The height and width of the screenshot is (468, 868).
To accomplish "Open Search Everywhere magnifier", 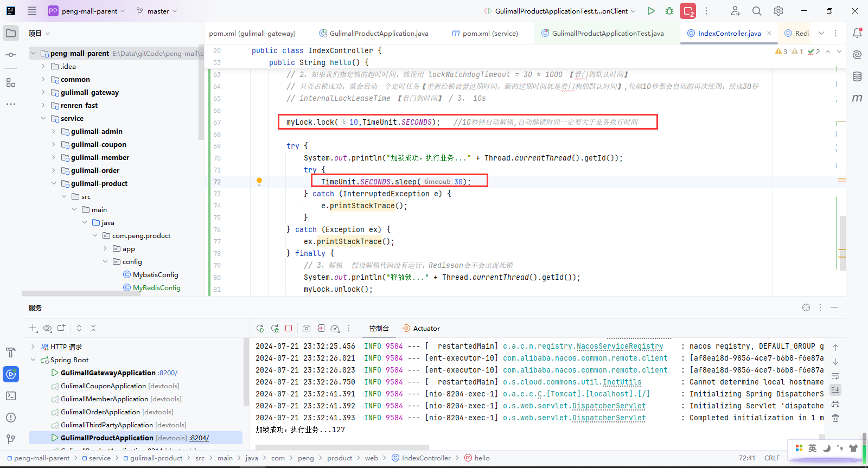I will (x=757, y=11).
